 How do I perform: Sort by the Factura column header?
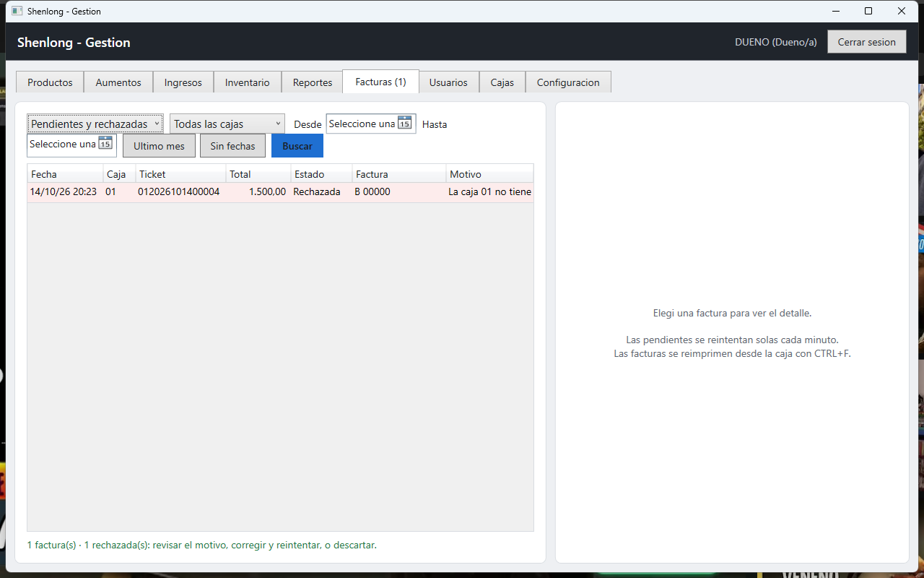pyautogui.click(x=399, y=174)
